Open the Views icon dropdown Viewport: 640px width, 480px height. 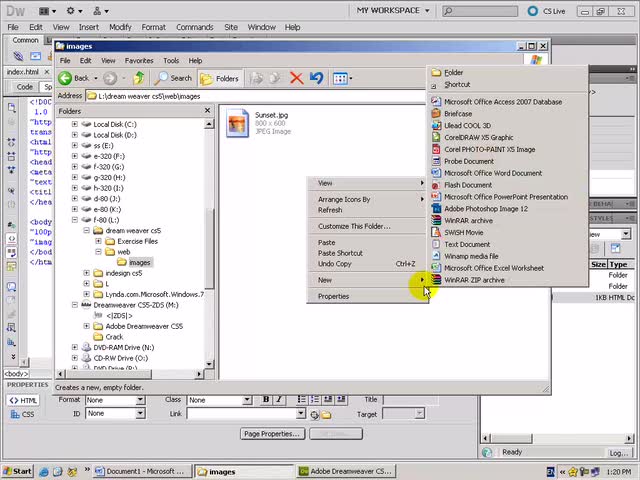(x=342, y=78)
